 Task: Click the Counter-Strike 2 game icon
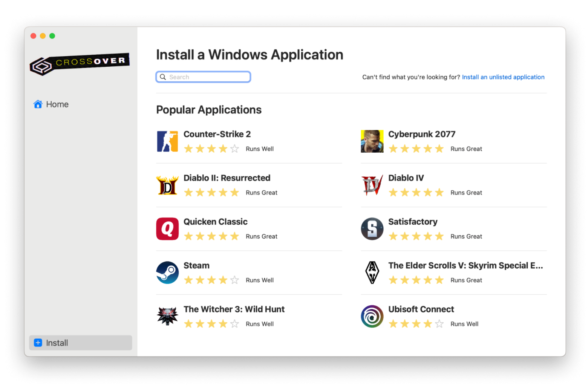tap(167, 141)
